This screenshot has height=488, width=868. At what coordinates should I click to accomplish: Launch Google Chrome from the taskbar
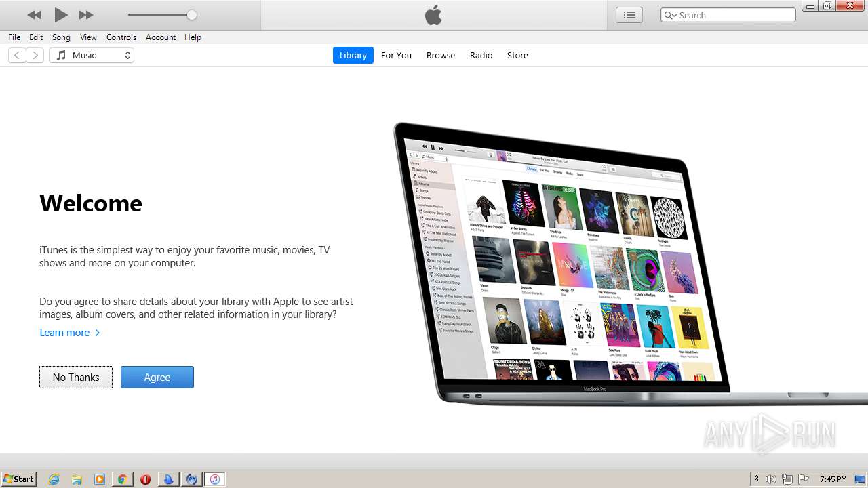[122, 479]
